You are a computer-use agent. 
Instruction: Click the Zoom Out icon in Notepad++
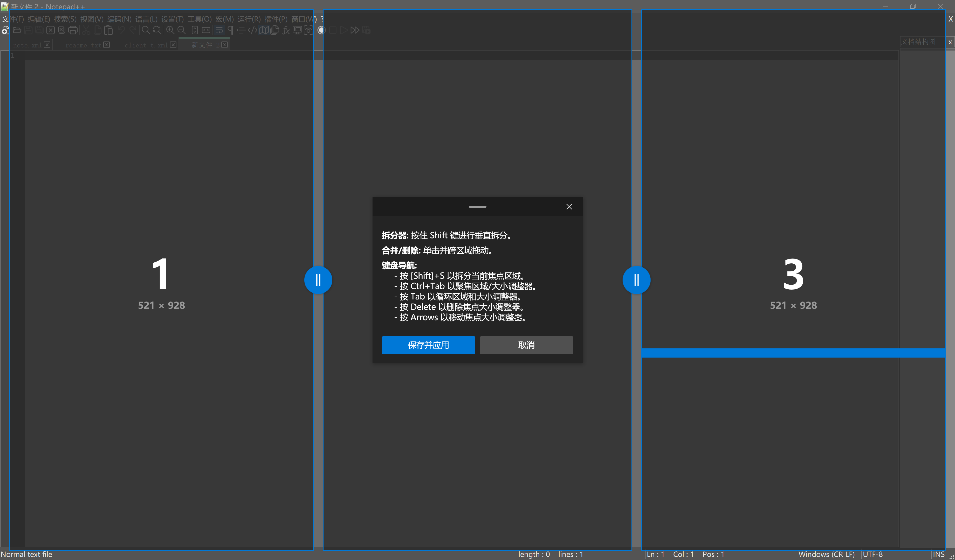pyautogui.click(x=182, y=30)
